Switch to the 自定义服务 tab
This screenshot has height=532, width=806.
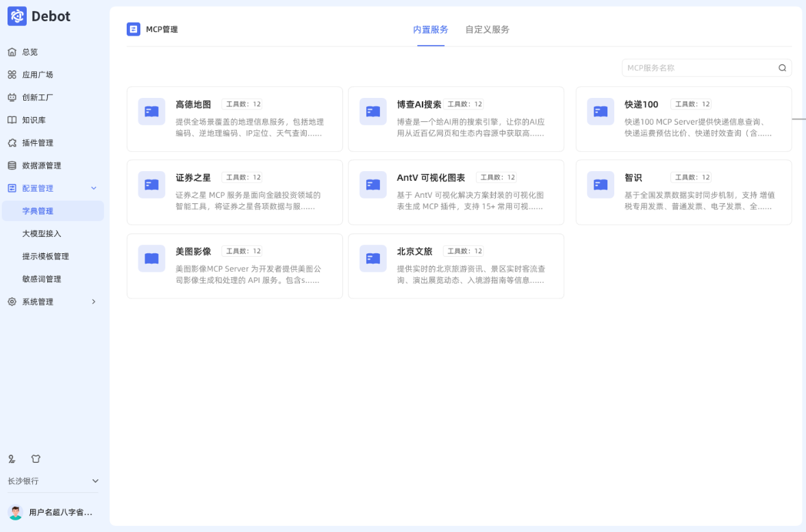[487, 29]
